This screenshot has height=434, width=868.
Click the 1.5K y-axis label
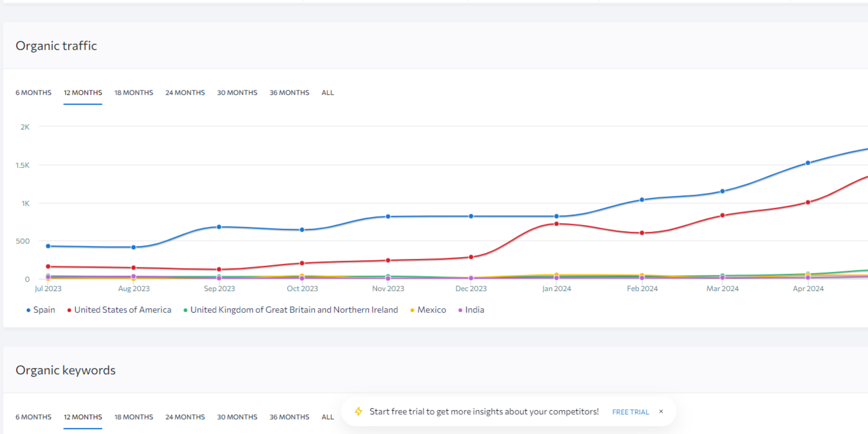tap(23, 165)
